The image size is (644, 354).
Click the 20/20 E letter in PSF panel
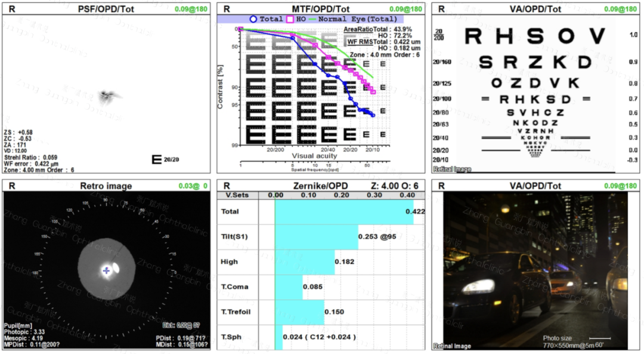coord(157,159)
